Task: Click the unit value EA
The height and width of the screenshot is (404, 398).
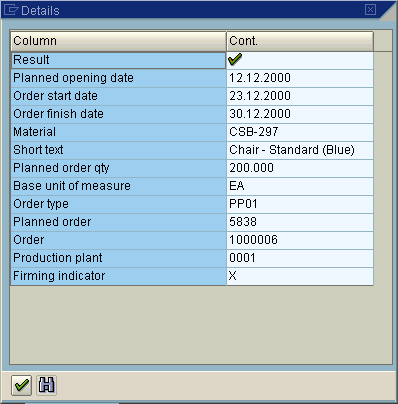Action: pos(300,186)
